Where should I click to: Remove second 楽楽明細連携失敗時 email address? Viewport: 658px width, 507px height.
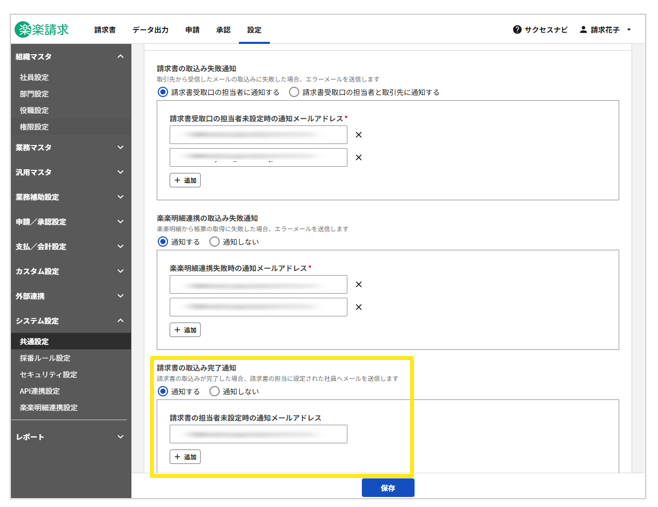tap(358, 307)
